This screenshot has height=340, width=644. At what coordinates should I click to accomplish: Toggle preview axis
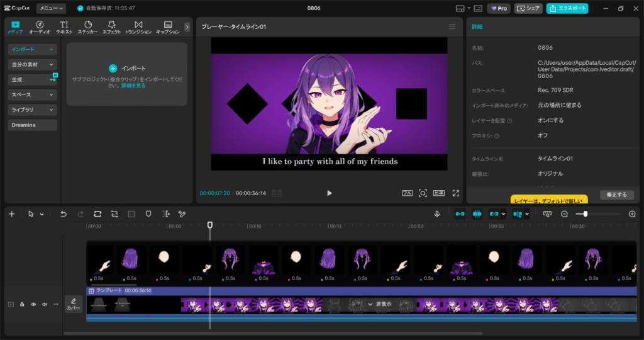click(x=518, y=214)
